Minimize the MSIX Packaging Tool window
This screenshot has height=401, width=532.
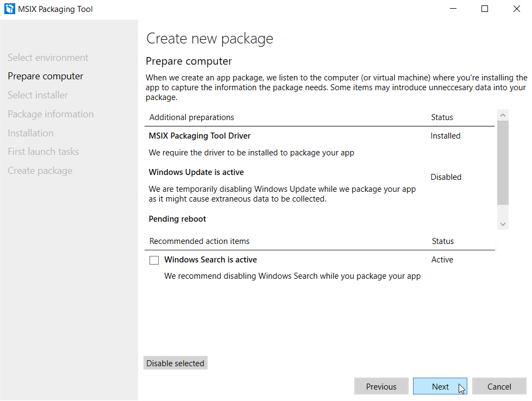click(453, 9)
